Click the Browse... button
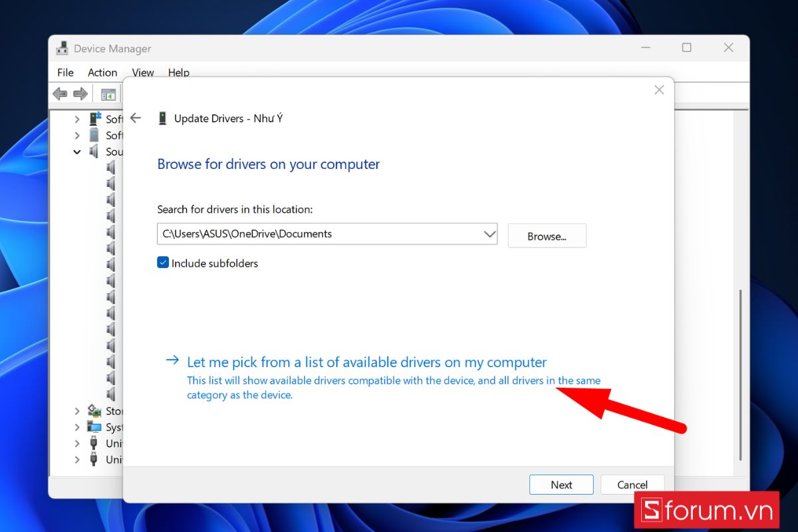 pos(547,236)
